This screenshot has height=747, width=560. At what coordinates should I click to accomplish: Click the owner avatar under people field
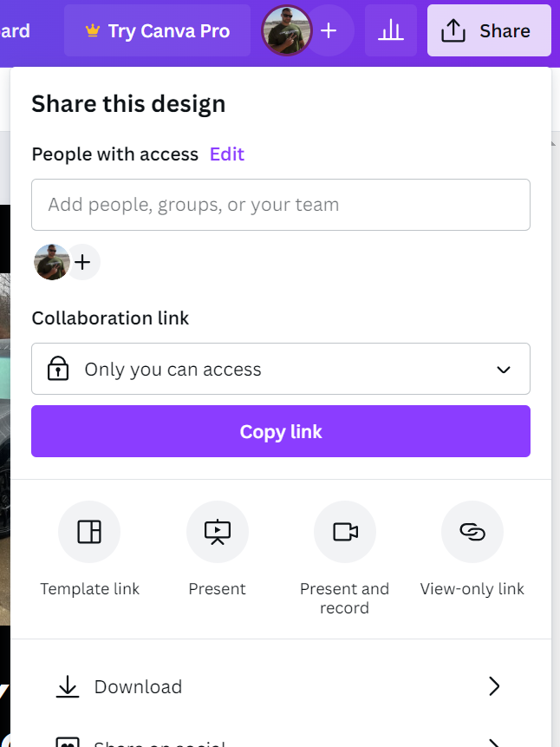51,262
